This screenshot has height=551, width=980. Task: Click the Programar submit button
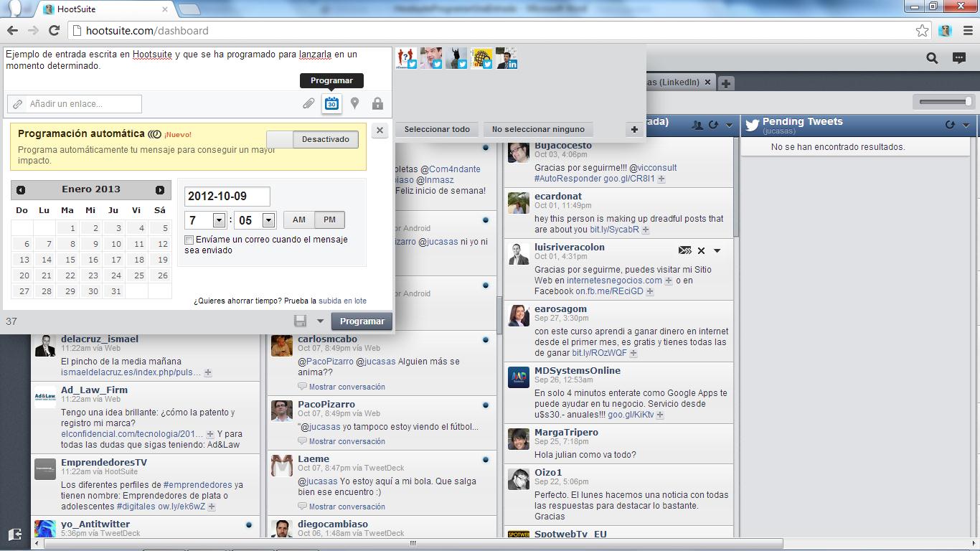[x=362, y=321]
